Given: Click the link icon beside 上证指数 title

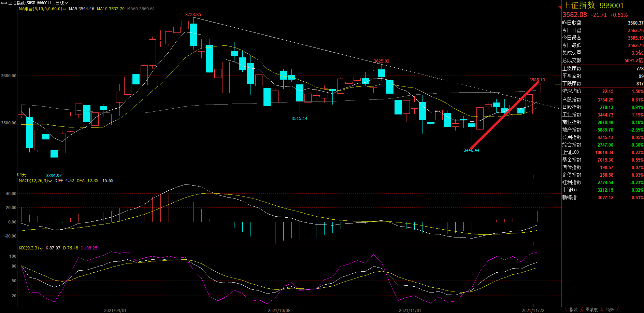Looking at the screenshot, I should pyautogui.click(x=4, y=3).
